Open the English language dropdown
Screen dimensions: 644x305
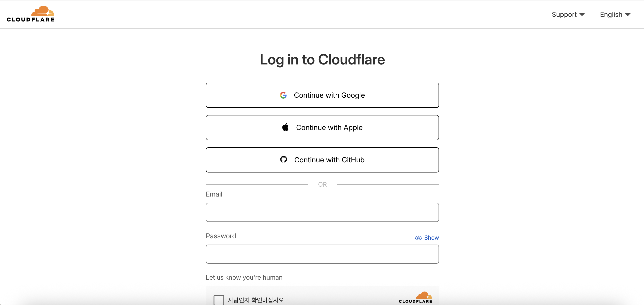click(611, 15)
